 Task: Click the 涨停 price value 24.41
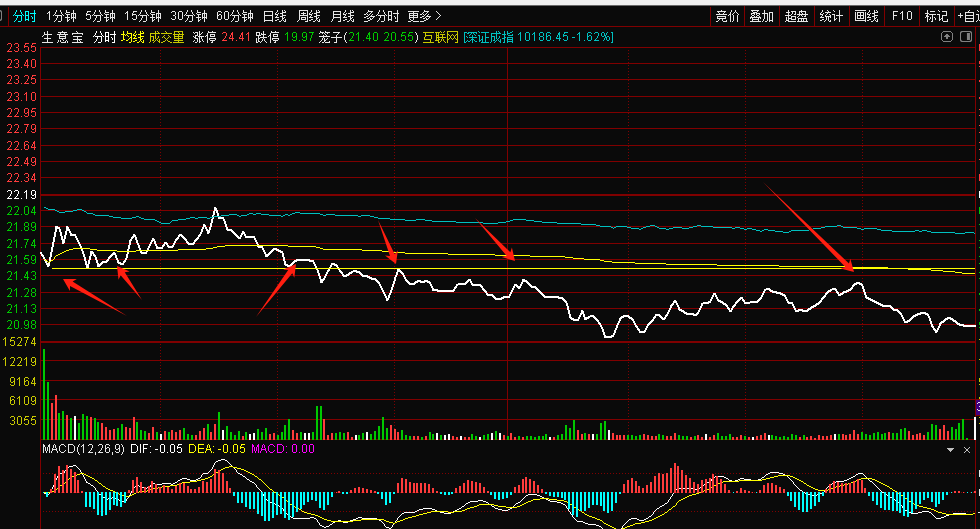236,38
